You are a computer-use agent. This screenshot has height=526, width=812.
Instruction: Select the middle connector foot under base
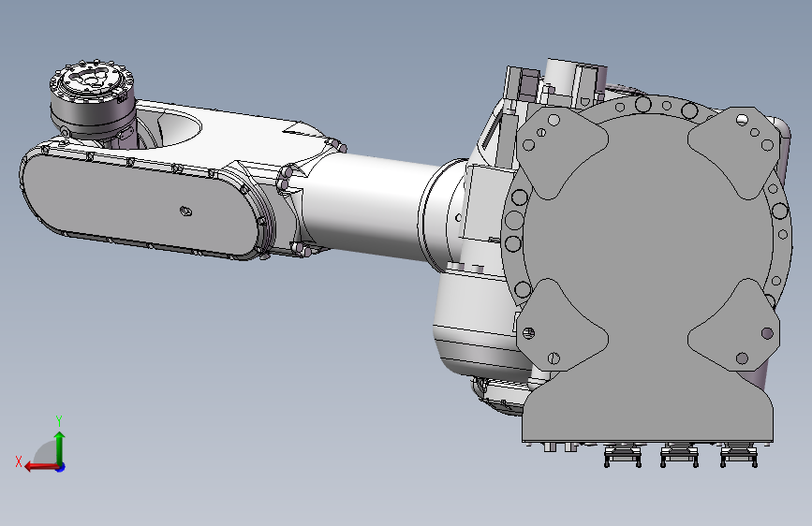click(x=679, y=455)
